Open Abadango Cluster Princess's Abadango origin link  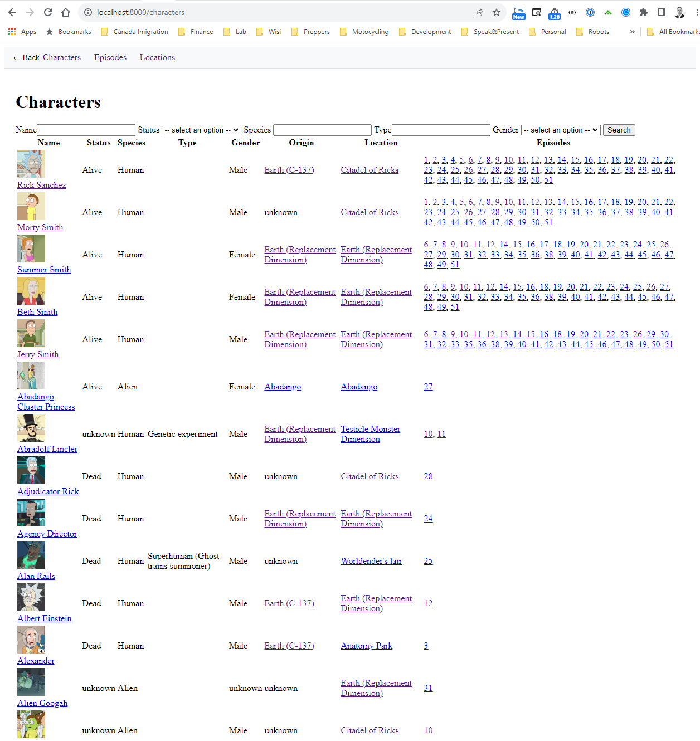[283, 387]
